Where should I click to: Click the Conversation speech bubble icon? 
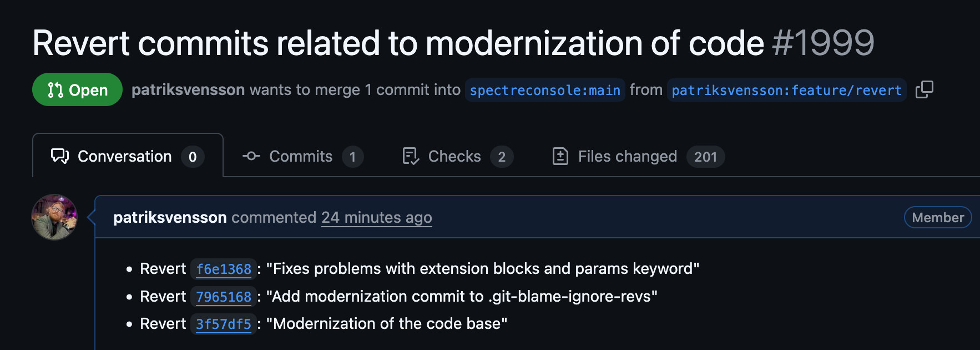[x=60, y=156]
